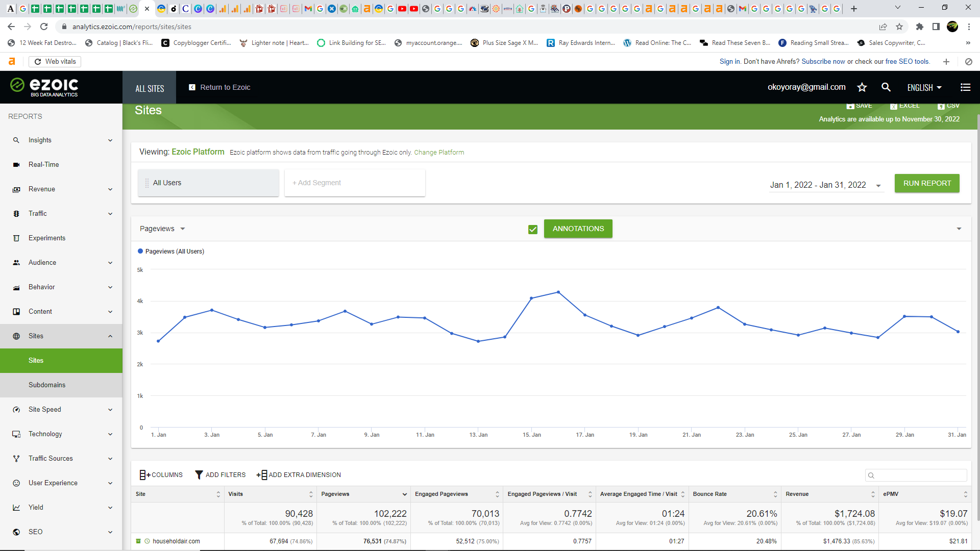Click Return to Ezoic link
This screenshot has height=551, width=980.
[219, 87]
